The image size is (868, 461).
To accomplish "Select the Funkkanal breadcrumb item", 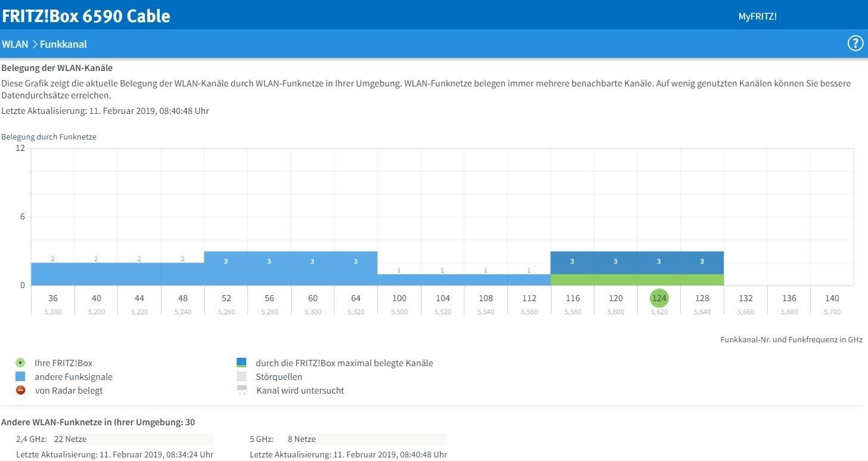I will pos(63,44).
